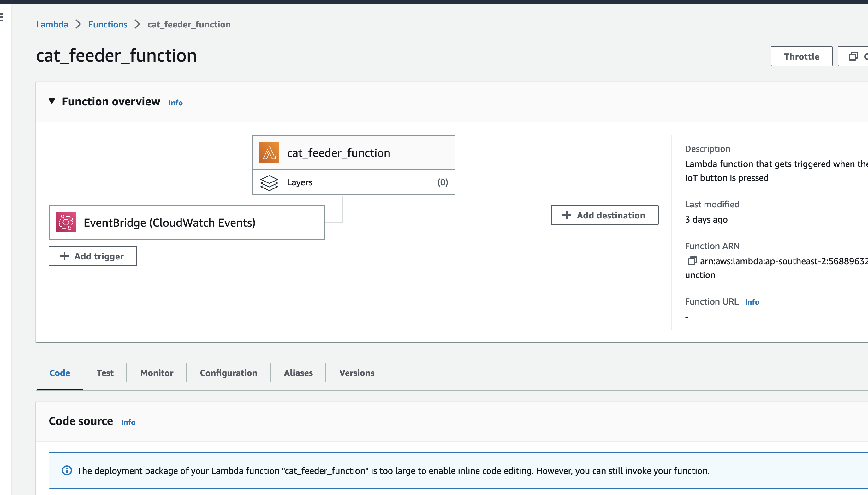Click the 'Function ARN' label
Viewport: 868px width, 495px height.
tap(712, 246)
